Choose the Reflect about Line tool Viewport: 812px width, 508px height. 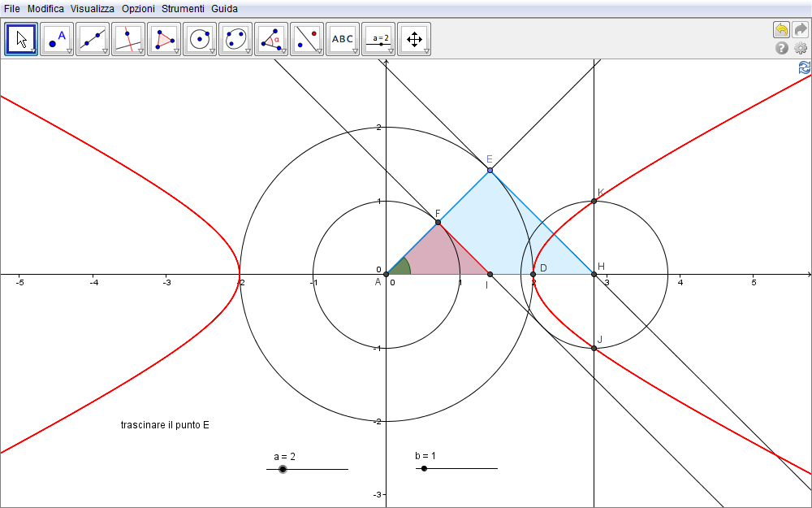307,38
